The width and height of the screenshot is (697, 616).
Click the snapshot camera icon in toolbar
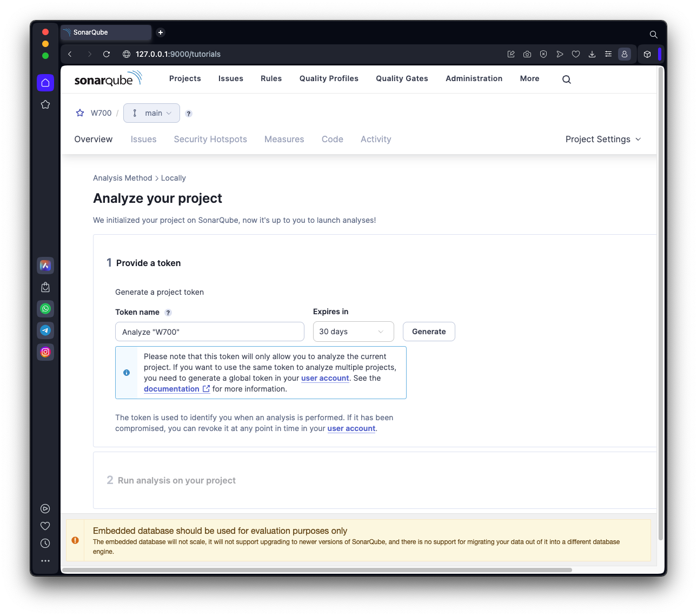pos(527,54)
